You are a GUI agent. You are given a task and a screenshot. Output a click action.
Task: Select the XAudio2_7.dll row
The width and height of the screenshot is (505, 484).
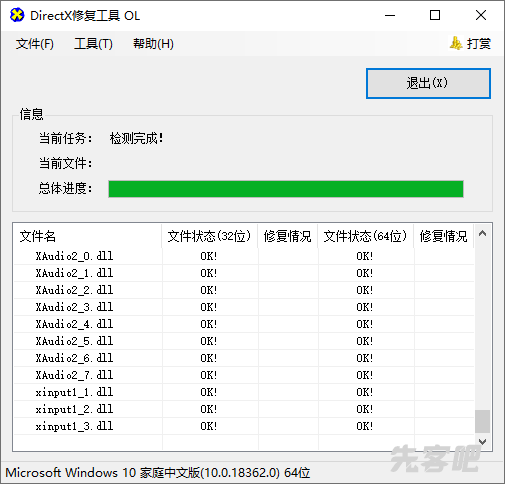(244, 375)
